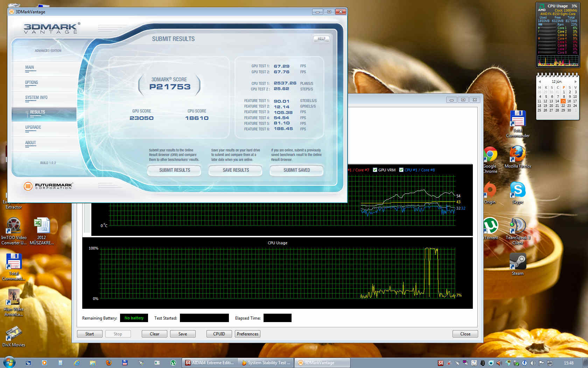The width and height of the screenshot is (588, 368).
Task: Open the Total Command shortcut above Alan Wake
Action: pos(14,267)
